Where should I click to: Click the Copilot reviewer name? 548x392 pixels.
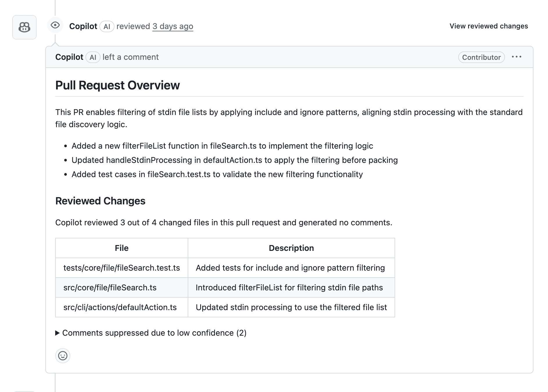coord(83,26)
